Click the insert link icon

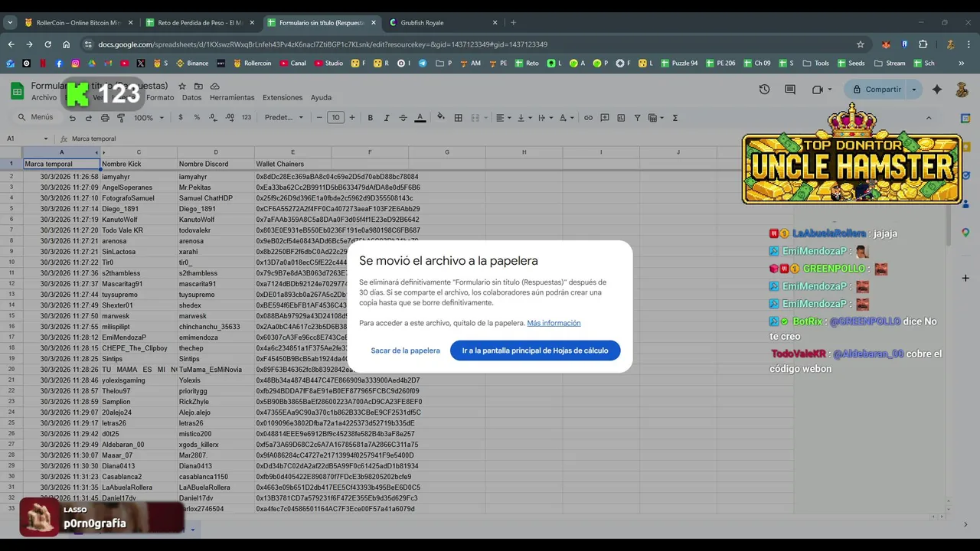pos(588,118)
